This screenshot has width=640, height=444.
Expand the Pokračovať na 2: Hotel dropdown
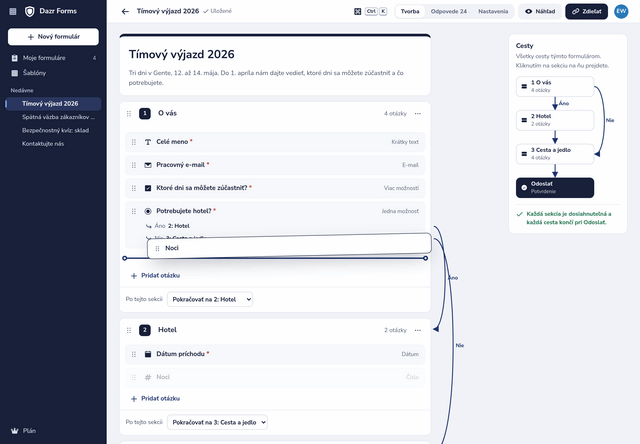(x=210, y=299)
